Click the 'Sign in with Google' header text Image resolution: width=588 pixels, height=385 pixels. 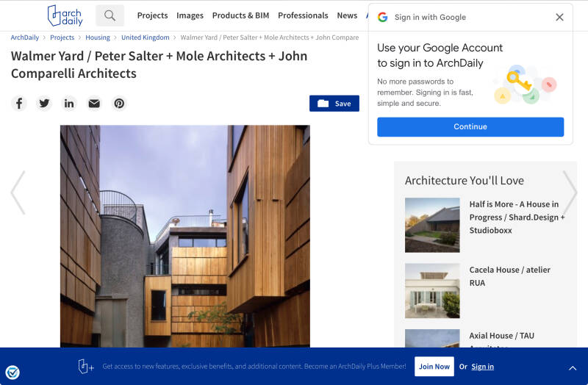[x=430, y=17]
